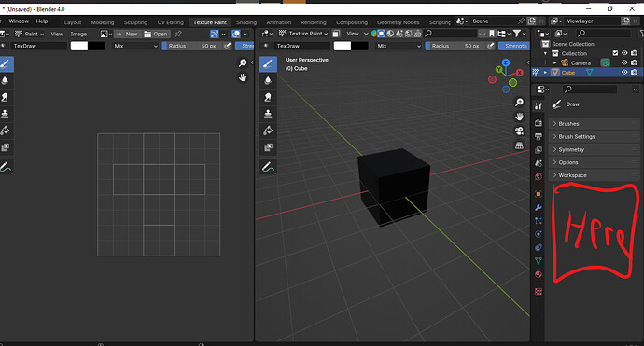The width and height of the screenshot is (644, 346).
Task: Toggle camera view in the 3D viewport
Action: point(519,131)
